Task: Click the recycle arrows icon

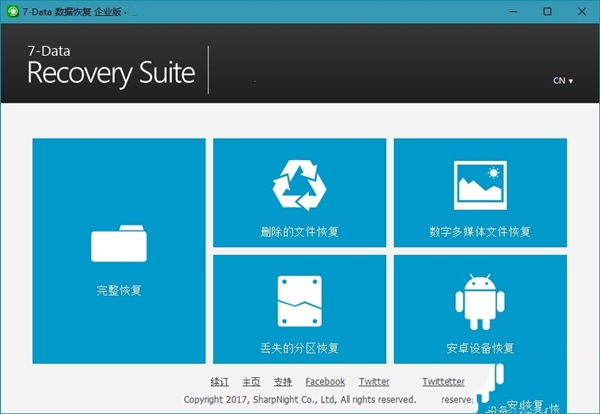Action: click(x=299, y=185)
